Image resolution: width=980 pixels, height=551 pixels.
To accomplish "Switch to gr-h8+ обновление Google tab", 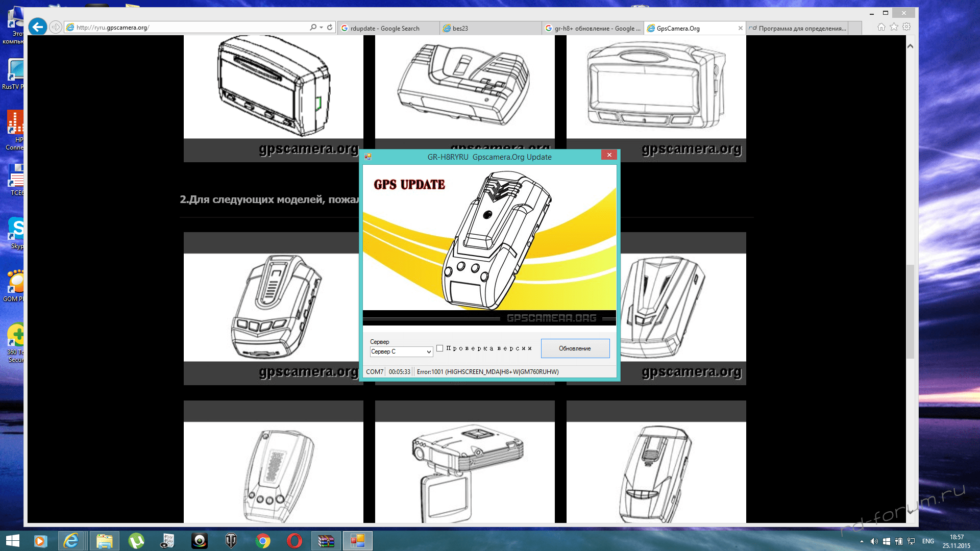I will (x=593, y=28).
